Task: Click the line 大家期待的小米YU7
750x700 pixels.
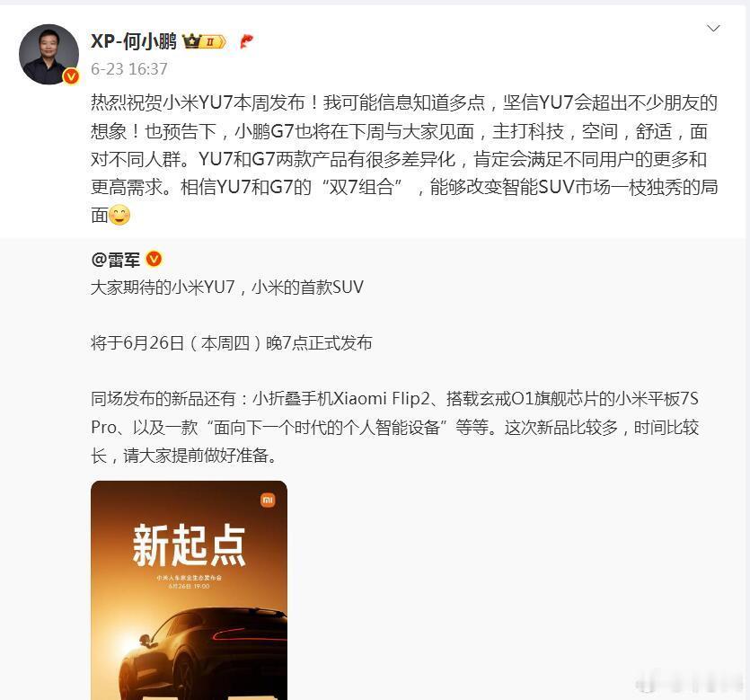Action: [227, 287]
